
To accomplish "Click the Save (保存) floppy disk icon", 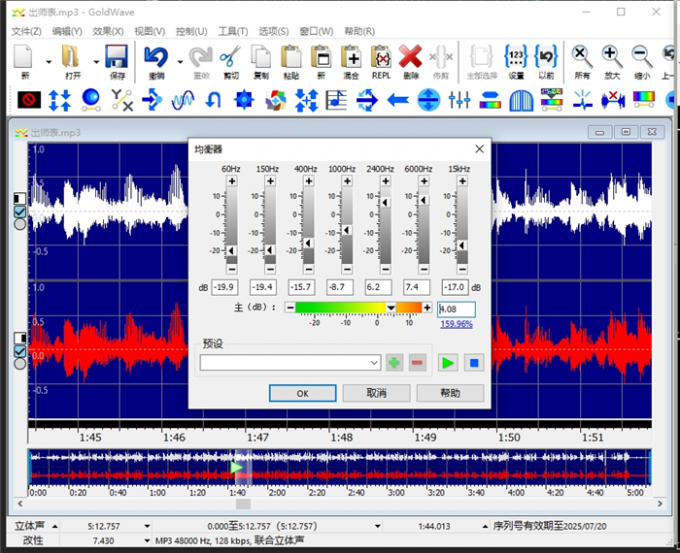I will (117, 56).
